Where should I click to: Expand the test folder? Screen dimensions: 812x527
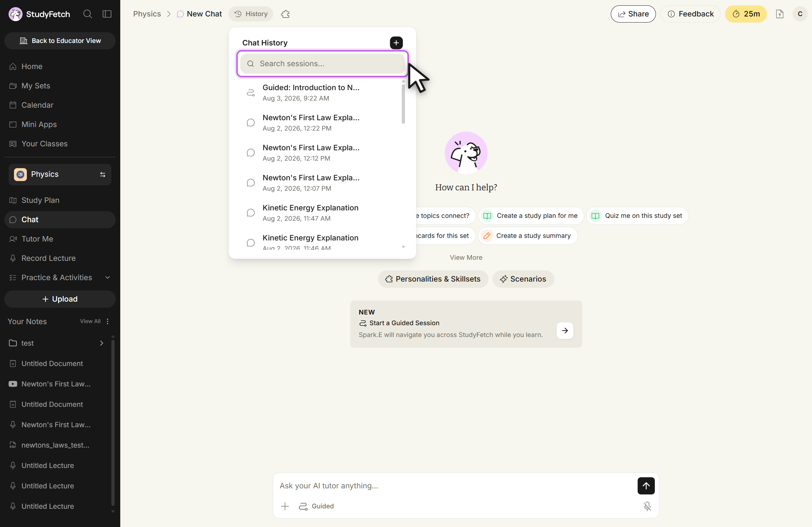pos(60,343)
